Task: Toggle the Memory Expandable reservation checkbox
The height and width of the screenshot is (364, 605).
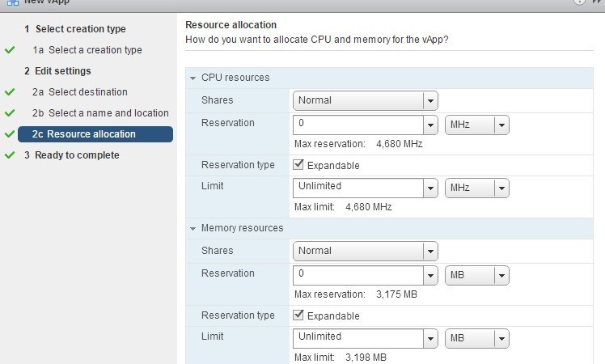Action: (298, 315)
